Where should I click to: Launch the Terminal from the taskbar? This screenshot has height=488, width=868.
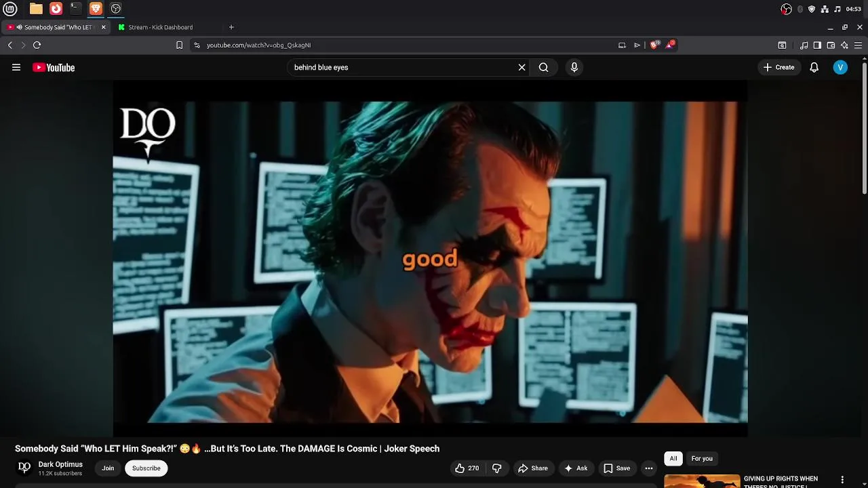76,9
